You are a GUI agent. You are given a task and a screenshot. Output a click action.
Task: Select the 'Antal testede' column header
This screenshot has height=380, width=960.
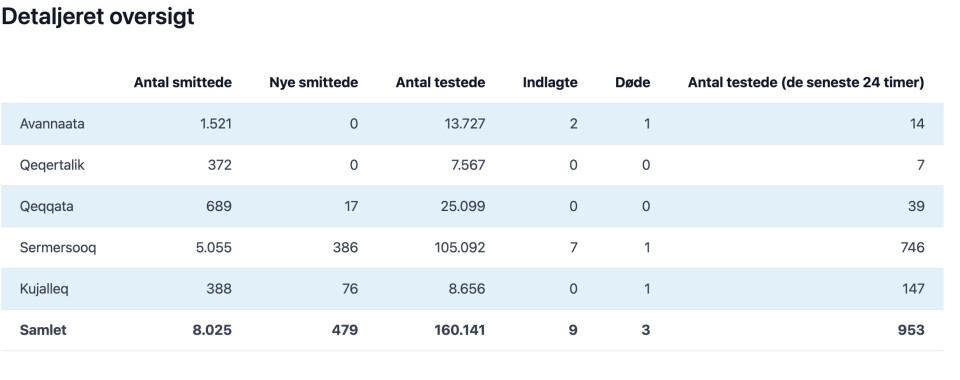tap(440, 83)
